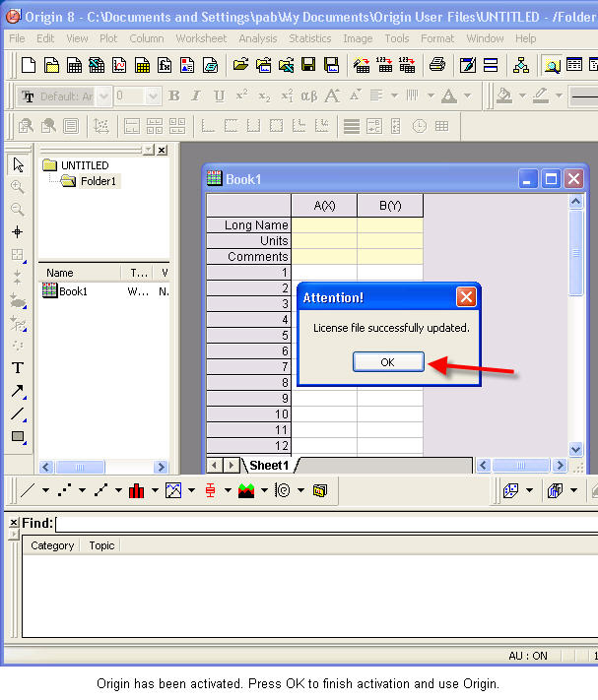Click OK in the Attention dialog
Image resolution: width=598 pixels, height=700 pixels.
pyautogui.click(x=388, y=362)
